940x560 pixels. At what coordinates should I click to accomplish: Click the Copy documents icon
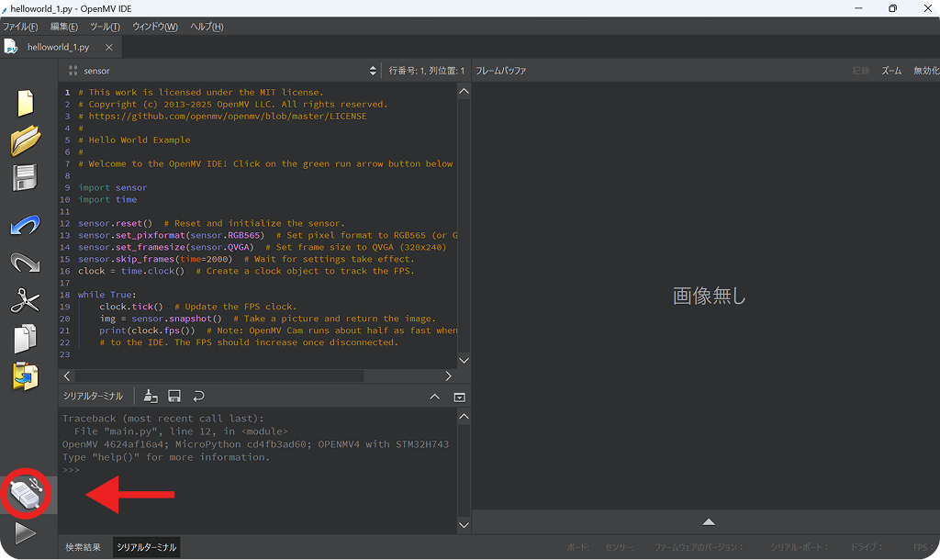25,339
